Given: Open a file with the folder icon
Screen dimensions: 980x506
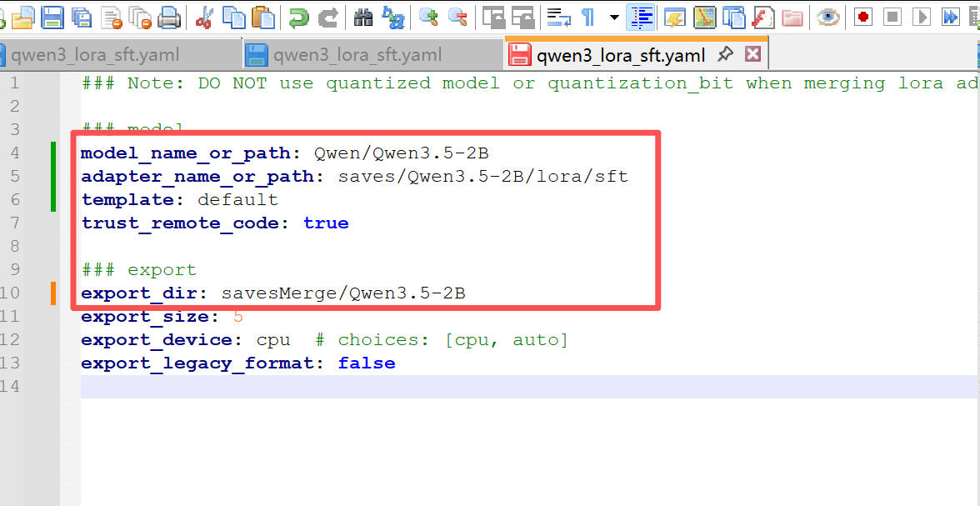Looking at the screenshot, I should coord(22,17).
